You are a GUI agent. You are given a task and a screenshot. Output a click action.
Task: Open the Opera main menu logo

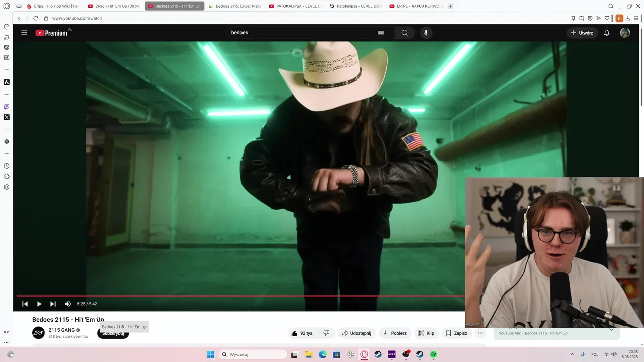tap(7, 6)
